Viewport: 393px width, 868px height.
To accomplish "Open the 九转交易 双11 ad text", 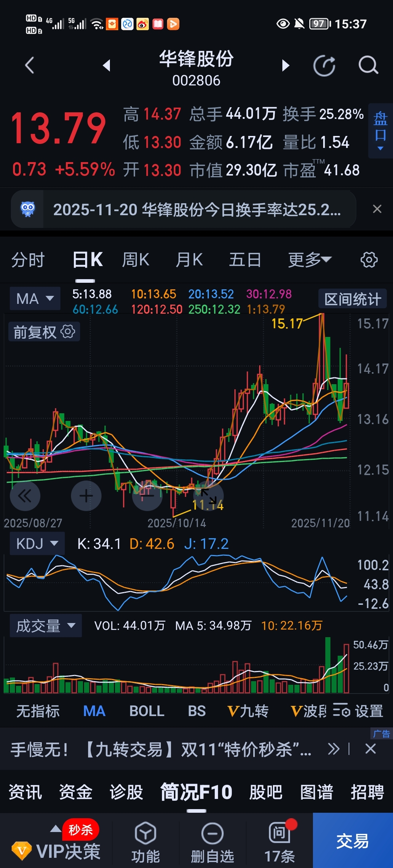I will [160, 749].
